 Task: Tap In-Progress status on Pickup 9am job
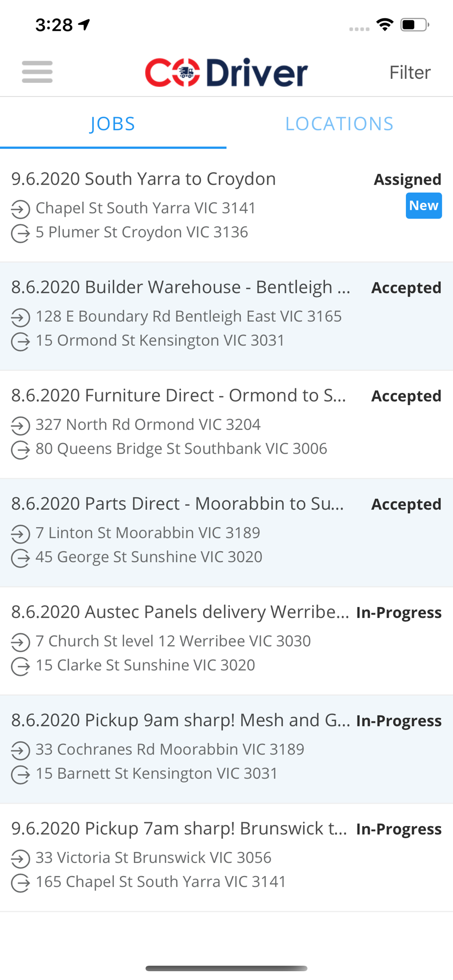399,721
